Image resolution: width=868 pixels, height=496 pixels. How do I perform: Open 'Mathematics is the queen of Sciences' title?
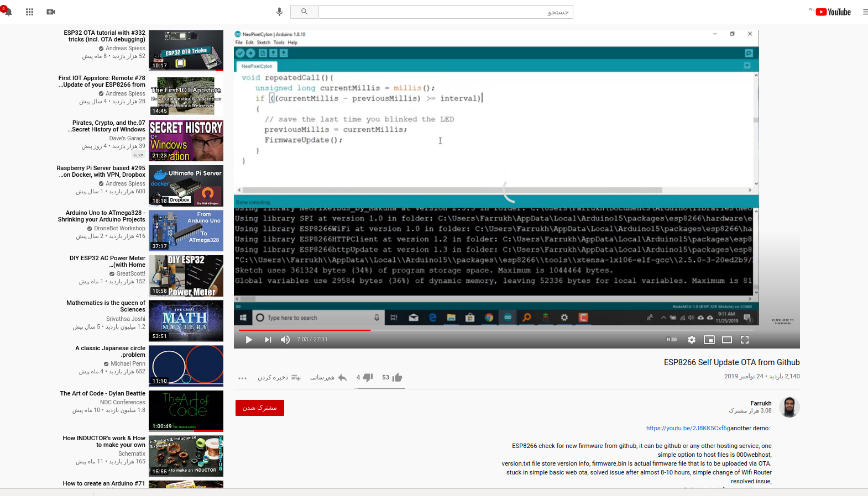coord(106,306)
